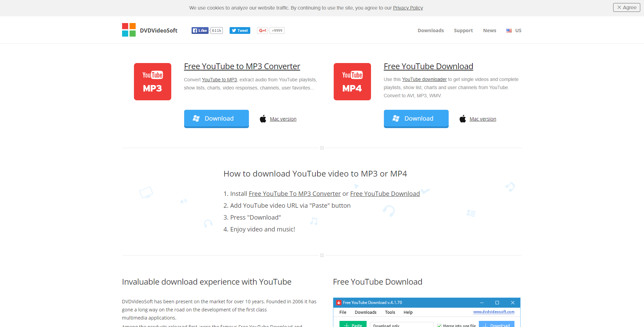Open Support in the top navigation
This screenshot has height=327, width=644.
coord(463,30)
